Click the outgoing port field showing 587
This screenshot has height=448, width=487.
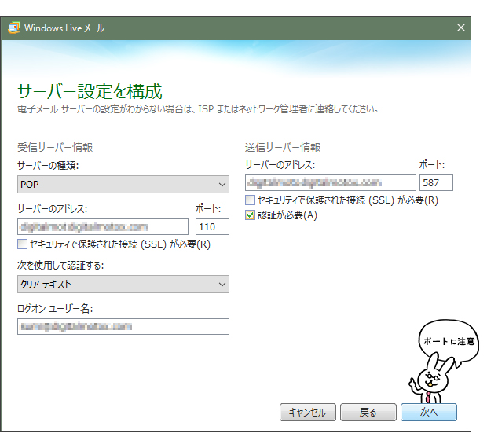tap(437, 182)
